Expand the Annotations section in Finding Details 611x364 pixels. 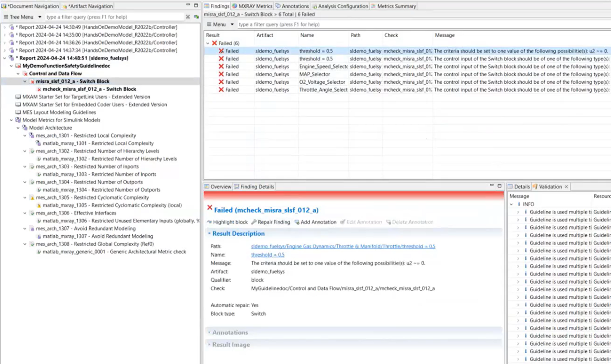pos(209,332)
